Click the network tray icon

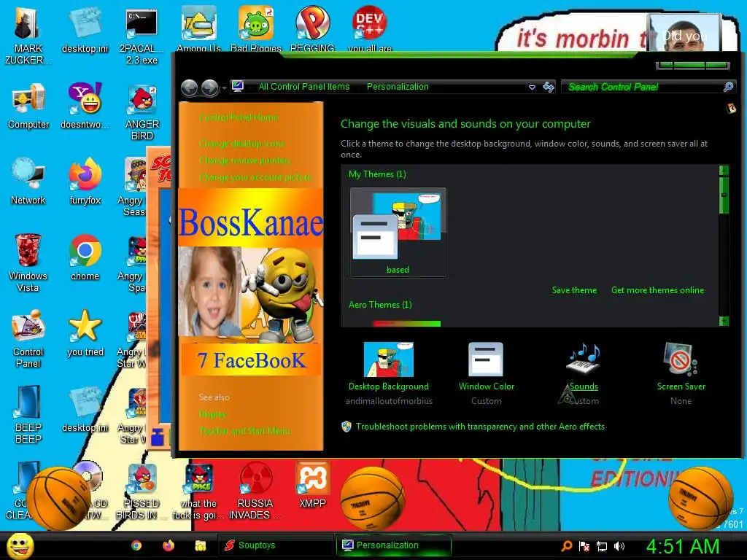pos(602,546)
